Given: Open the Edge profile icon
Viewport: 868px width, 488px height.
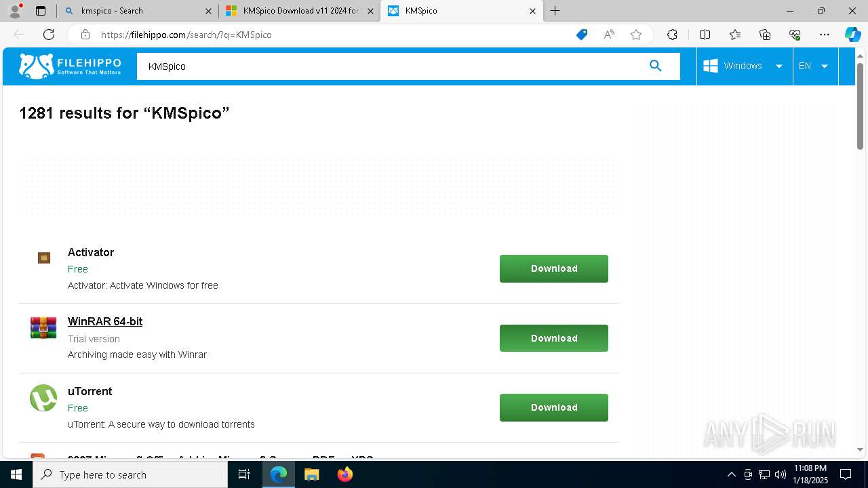Looking at the screenshot, I should pyautogui.click(x=14, y=11).
